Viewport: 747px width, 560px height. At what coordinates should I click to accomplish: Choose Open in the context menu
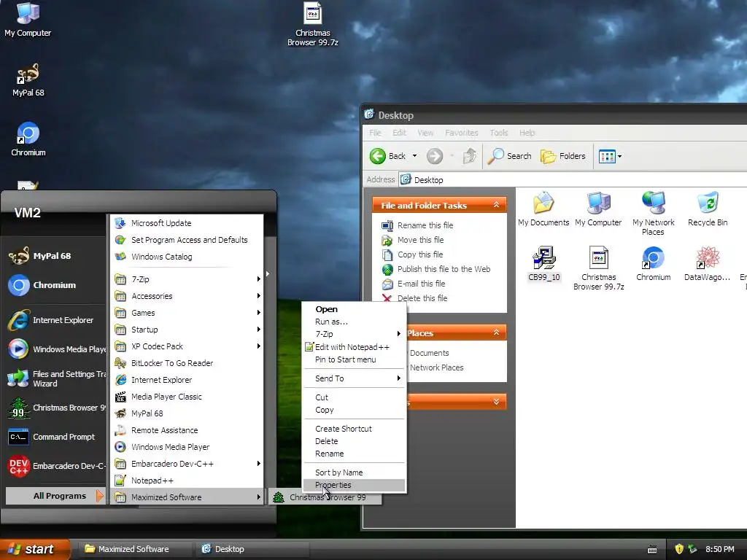coord(354,309)
